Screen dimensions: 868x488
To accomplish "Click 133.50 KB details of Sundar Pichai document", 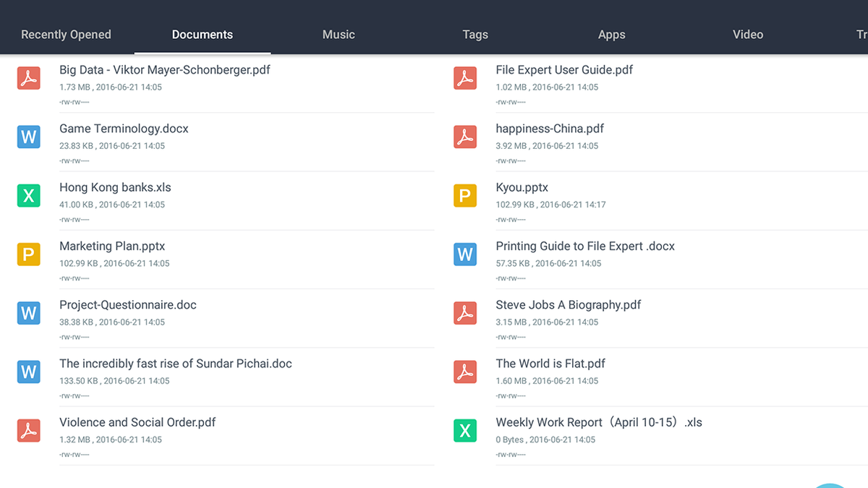I will [114, 381].
